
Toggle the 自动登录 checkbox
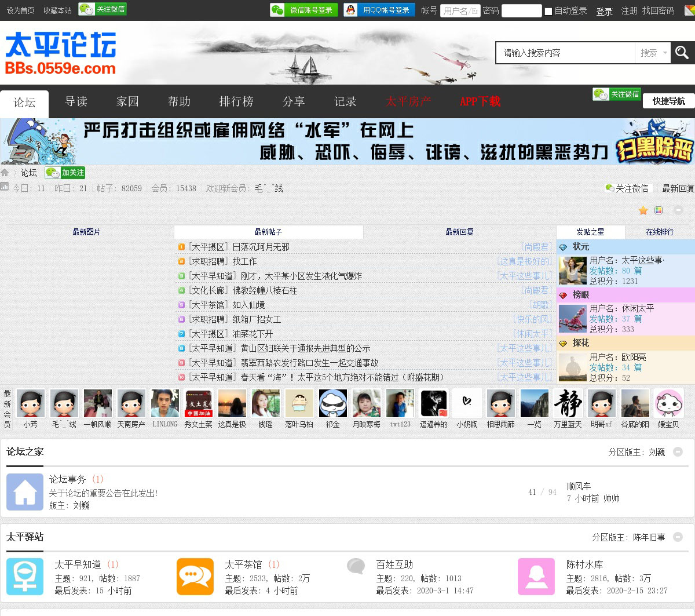click(x=548, y=11)
